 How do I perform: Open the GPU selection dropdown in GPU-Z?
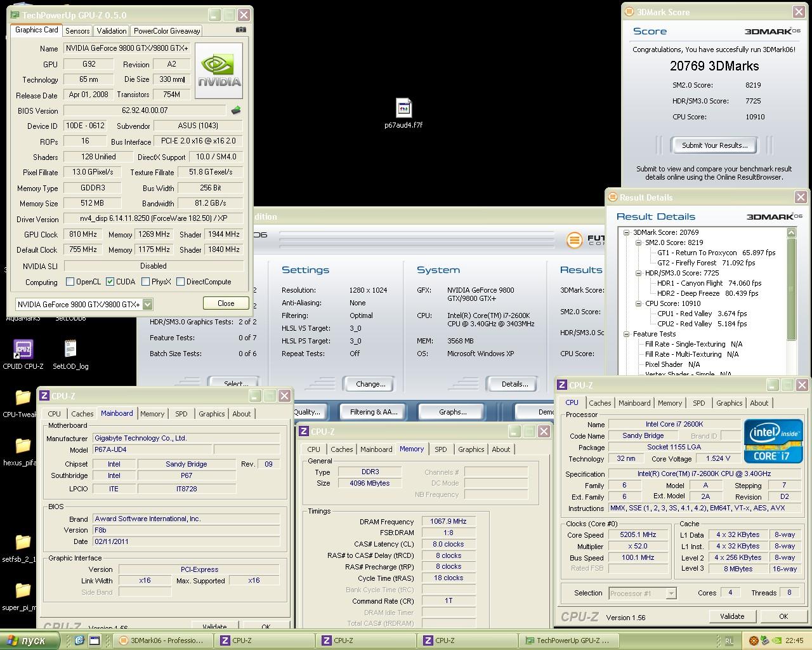[148, 304]
